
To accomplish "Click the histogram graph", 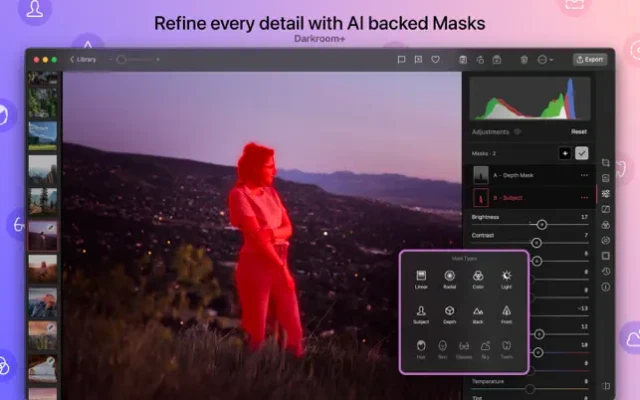I will pos(530,98).
